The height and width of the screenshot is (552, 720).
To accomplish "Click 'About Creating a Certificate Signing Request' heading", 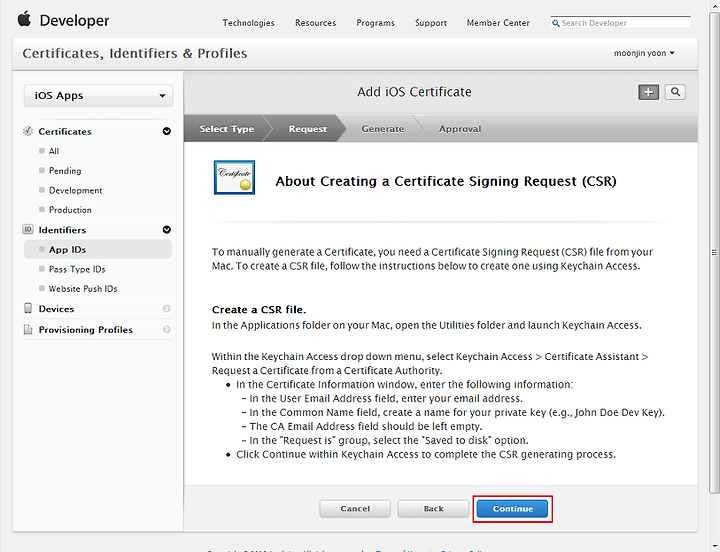I will click(445, 181).
